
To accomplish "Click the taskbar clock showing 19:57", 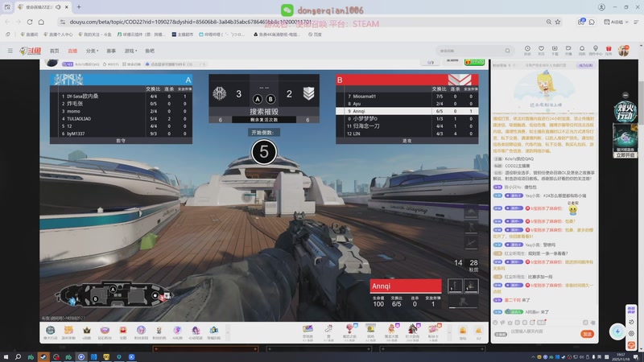I will 620,357.
